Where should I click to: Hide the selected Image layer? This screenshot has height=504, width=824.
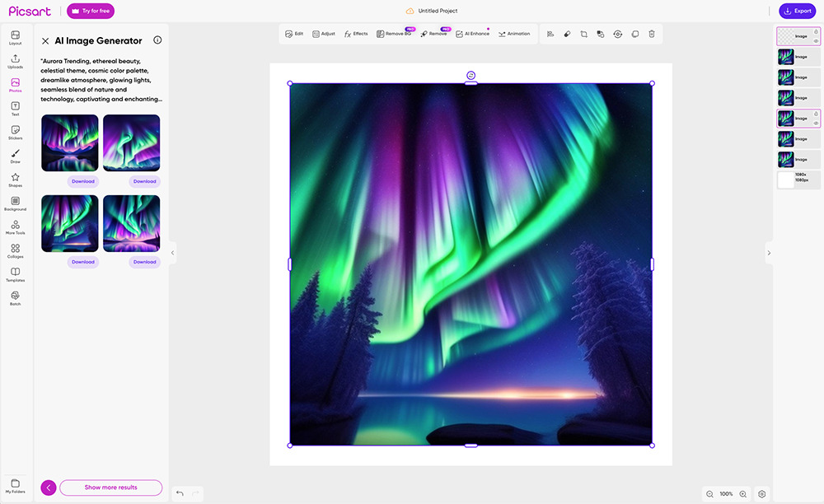pyautogui.click(x=816, y=124)
